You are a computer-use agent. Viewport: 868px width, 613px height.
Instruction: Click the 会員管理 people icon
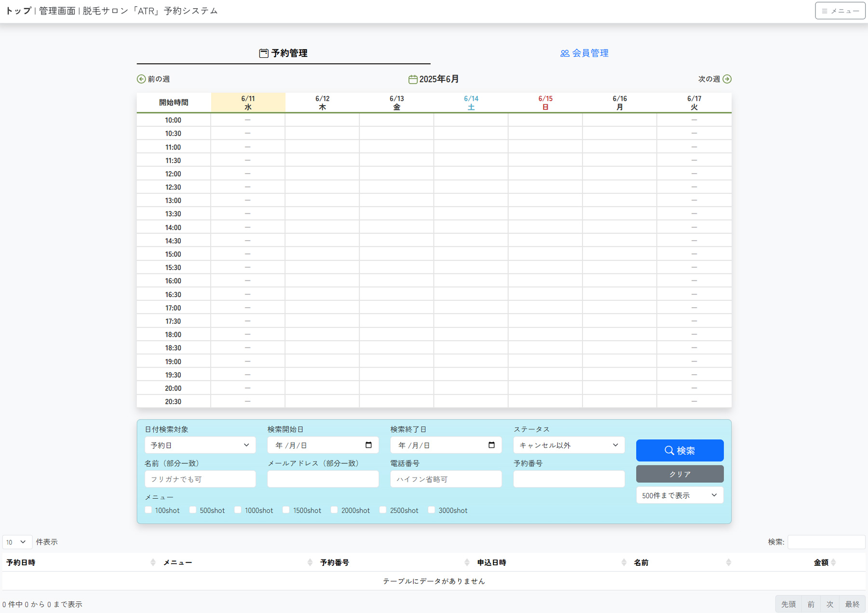565,54
